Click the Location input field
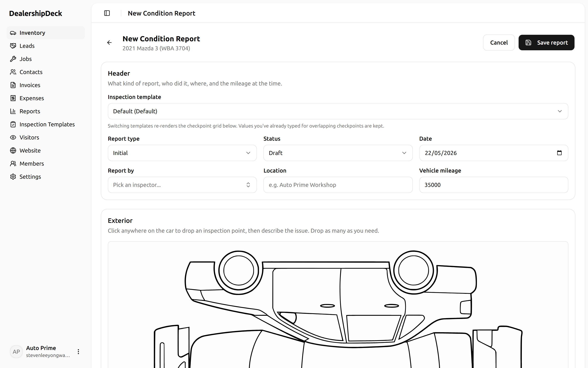588x368 pixels. tap(338, 185)
